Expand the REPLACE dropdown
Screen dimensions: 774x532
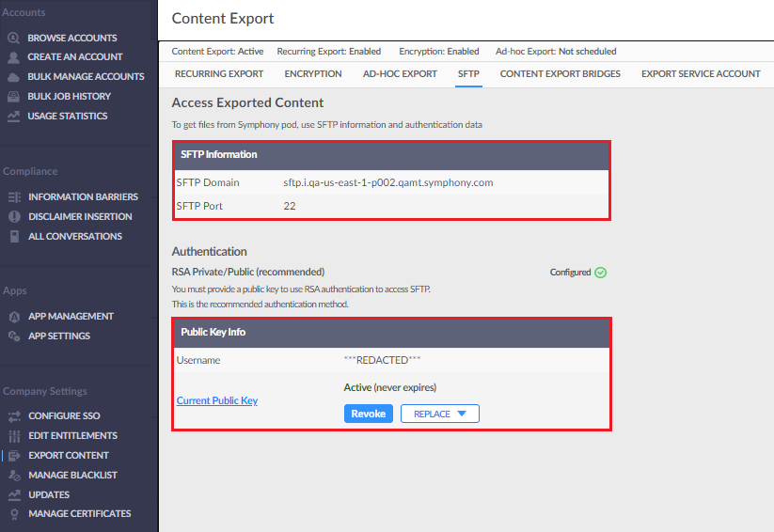(x=439, y=414)
